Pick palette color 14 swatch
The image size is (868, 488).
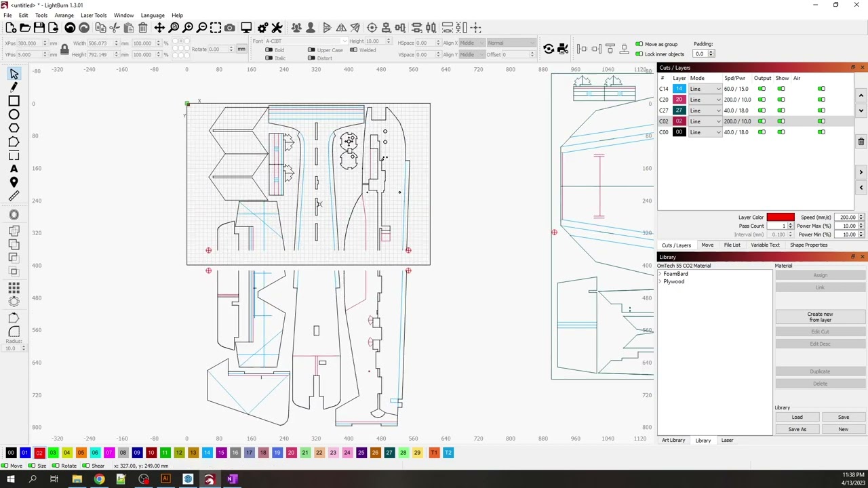point(207,453)
